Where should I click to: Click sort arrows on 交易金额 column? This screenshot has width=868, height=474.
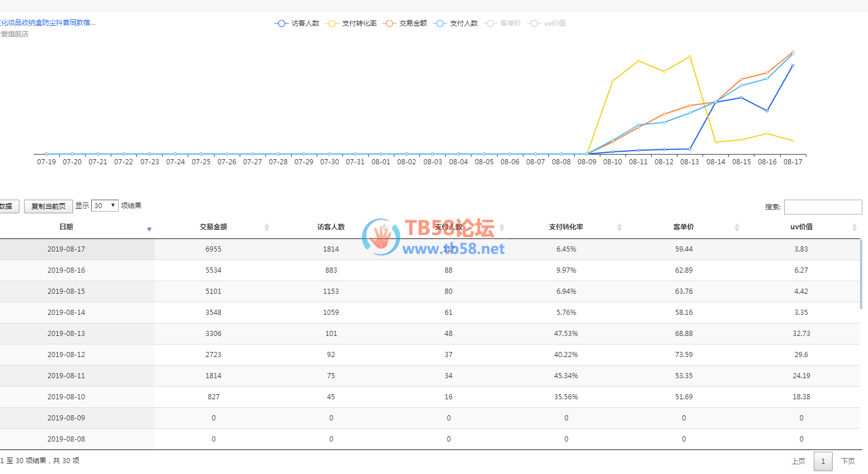coord(267,228)
